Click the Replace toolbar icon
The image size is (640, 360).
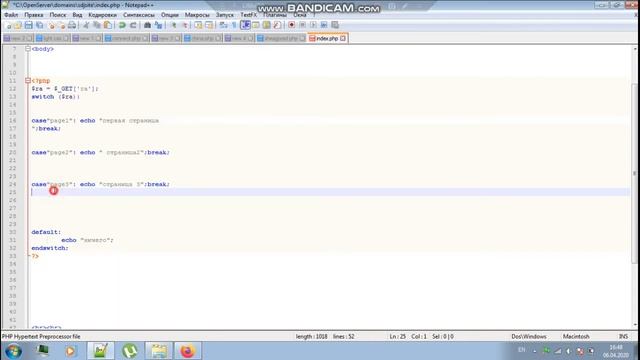pos(158,25)
